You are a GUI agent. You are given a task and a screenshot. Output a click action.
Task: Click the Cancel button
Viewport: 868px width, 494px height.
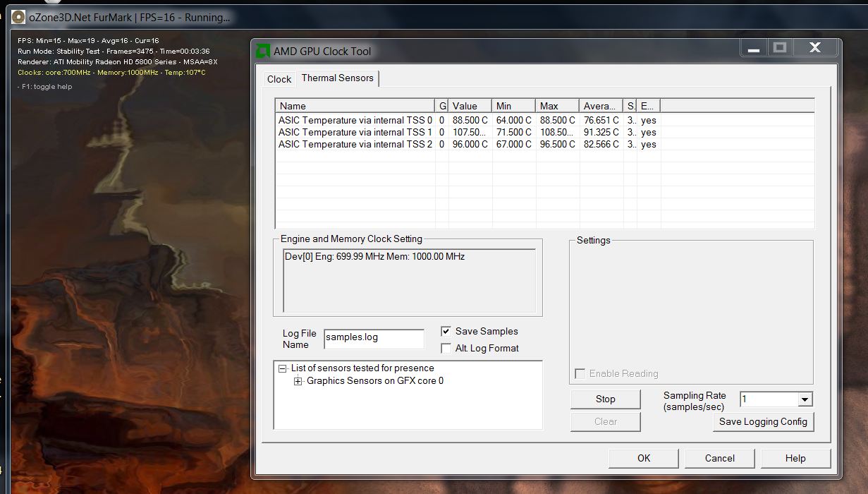pyautogui.click(x=720, y=458)
